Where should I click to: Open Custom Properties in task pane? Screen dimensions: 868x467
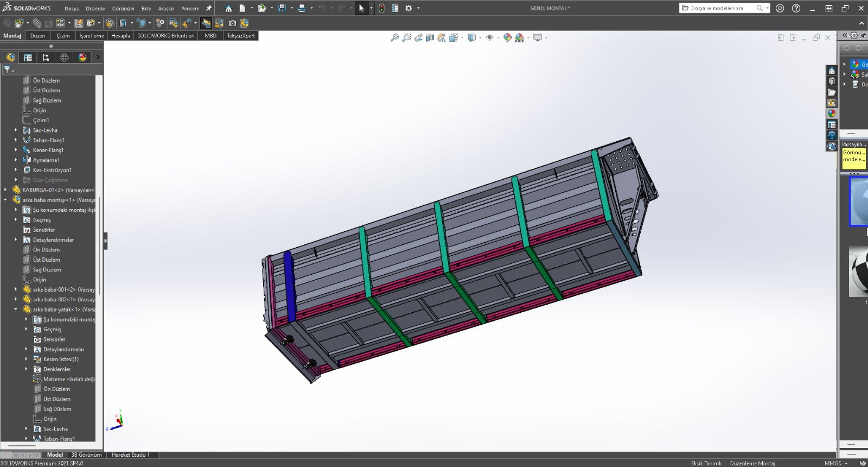click(x=832, y=124)
